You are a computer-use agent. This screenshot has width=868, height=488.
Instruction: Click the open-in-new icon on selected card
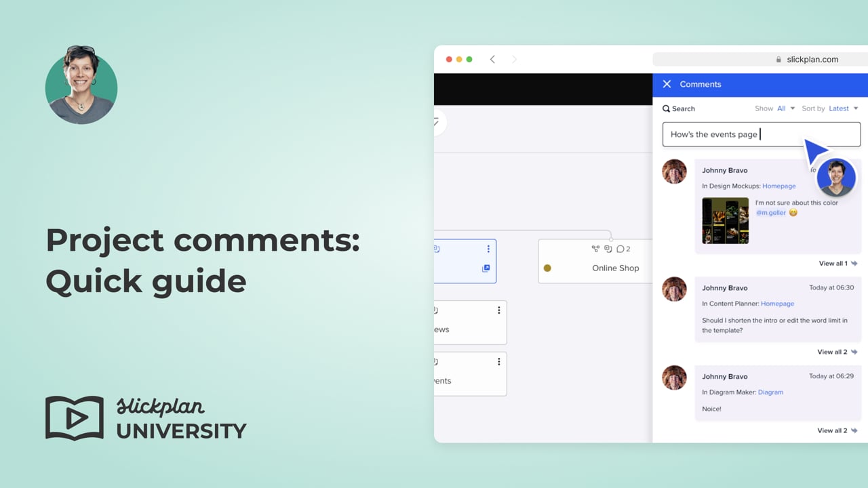[x=486, y=268]
